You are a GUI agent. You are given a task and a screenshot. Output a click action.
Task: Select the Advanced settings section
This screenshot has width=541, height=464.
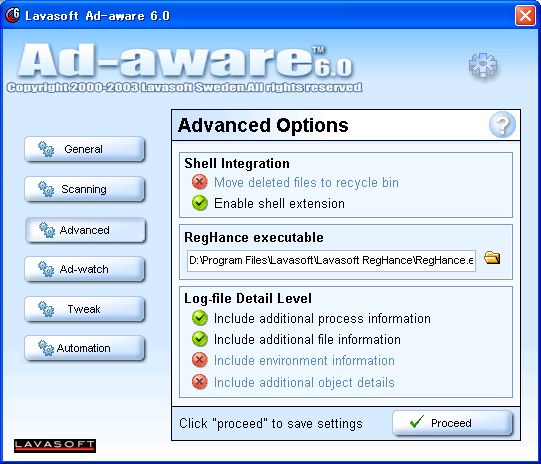coord(85,230)
